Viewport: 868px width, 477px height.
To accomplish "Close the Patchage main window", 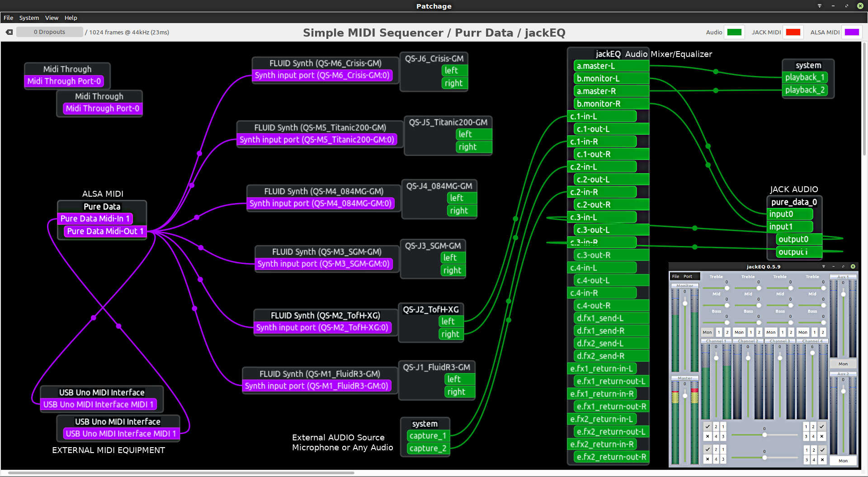I will pos(860,6).
